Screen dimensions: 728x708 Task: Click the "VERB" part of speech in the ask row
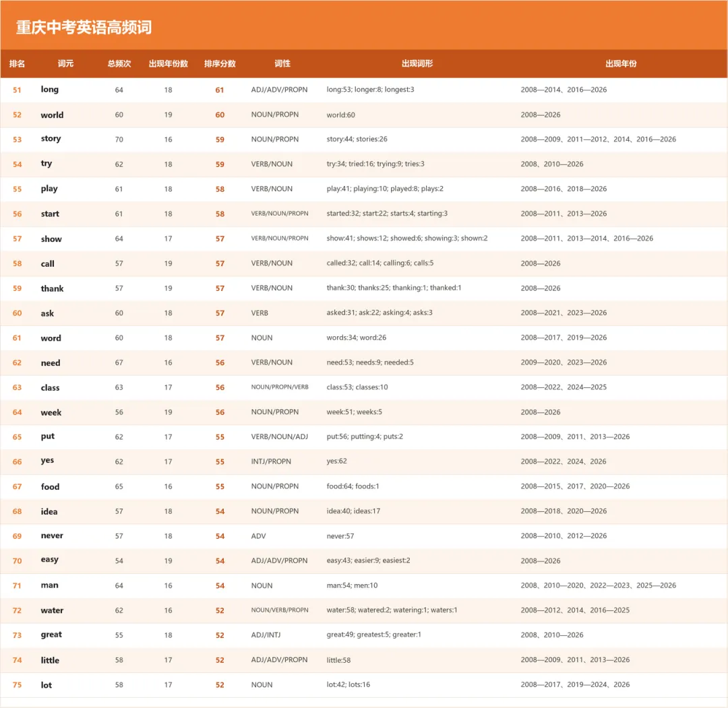coord(260,313)
